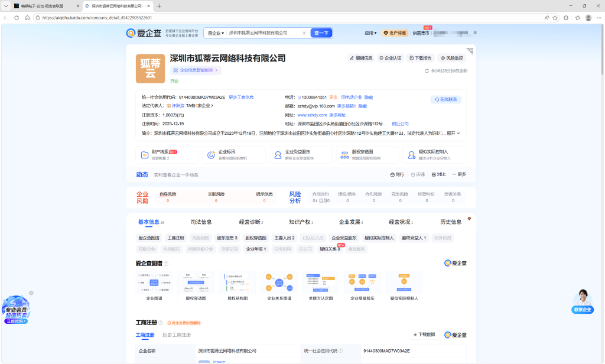Click the small badge icon right of 历史信息
605x364 pixels.
click(x=469, y=219)
